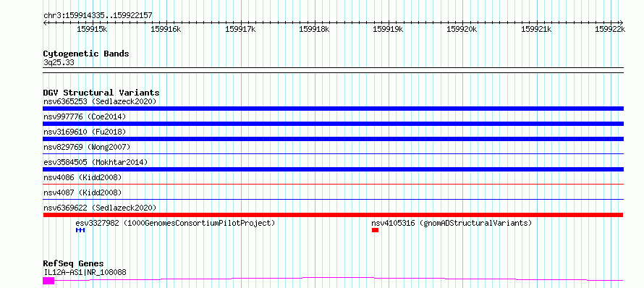This screenshot has width=644, height=288.
Task: Select the thick blue nsv6365253 variant bar
Action: (333, 109)
